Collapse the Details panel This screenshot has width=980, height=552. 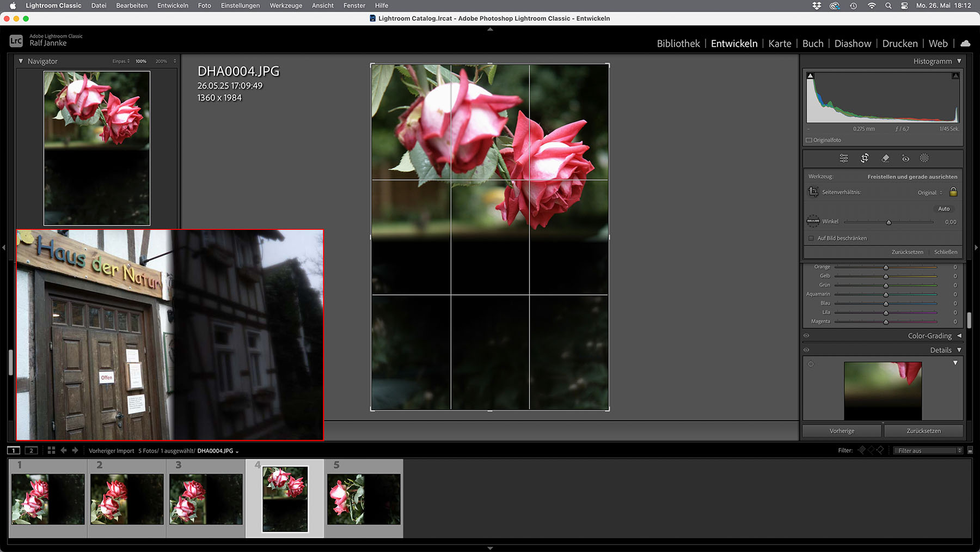[959, 350]
